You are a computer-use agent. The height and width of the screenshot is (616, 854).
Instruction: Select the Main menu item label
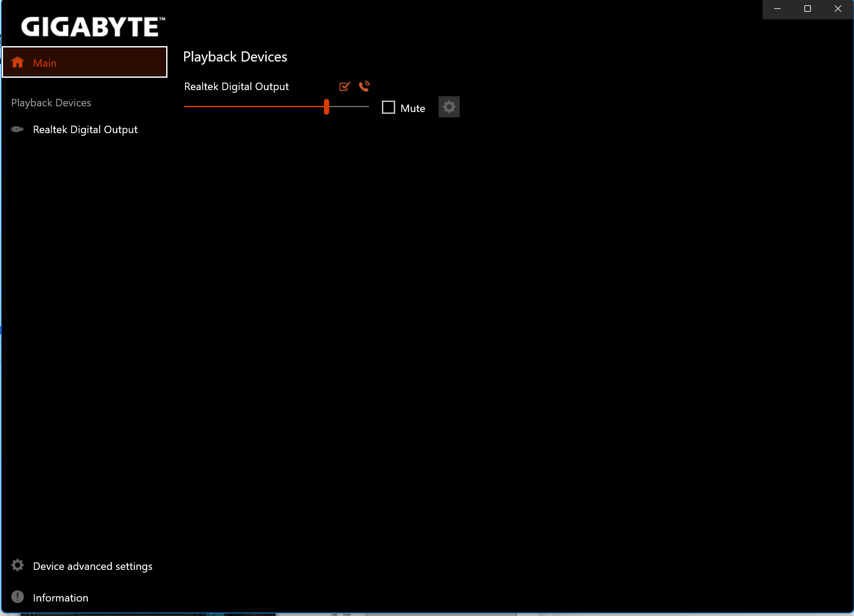pos(45,63)
